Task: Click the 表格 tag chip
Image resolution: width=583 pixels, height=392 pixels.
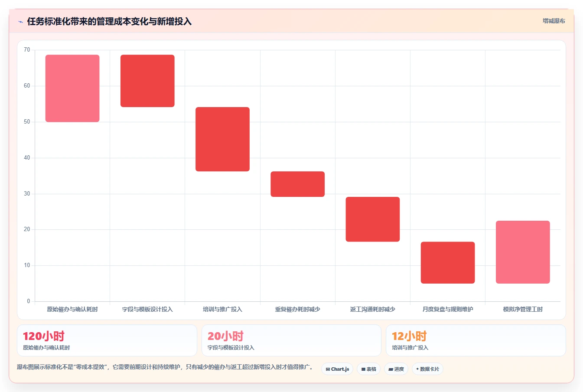Action: click(x=368, y=369)
